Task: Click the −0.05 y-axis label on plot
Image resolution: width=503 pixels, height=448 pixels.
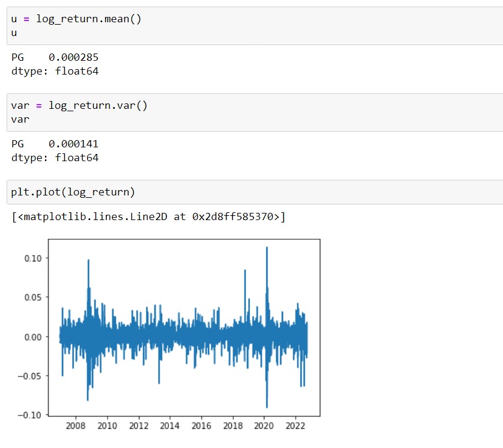Action: (30, 376)
